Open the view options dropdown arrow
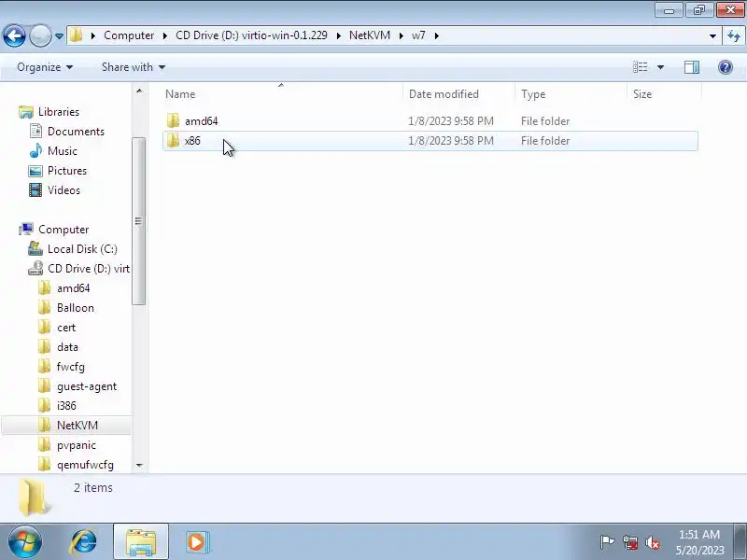This screenshot has width=747, height=560. tap(660, 67)
